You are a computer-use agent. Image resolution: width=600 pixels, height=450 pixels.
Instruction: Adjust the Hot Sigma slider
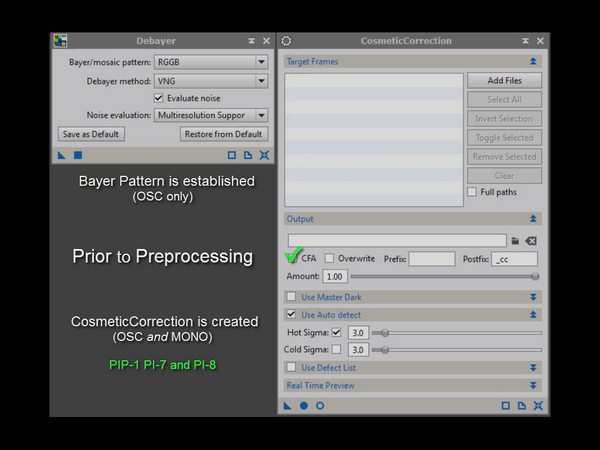457,333
